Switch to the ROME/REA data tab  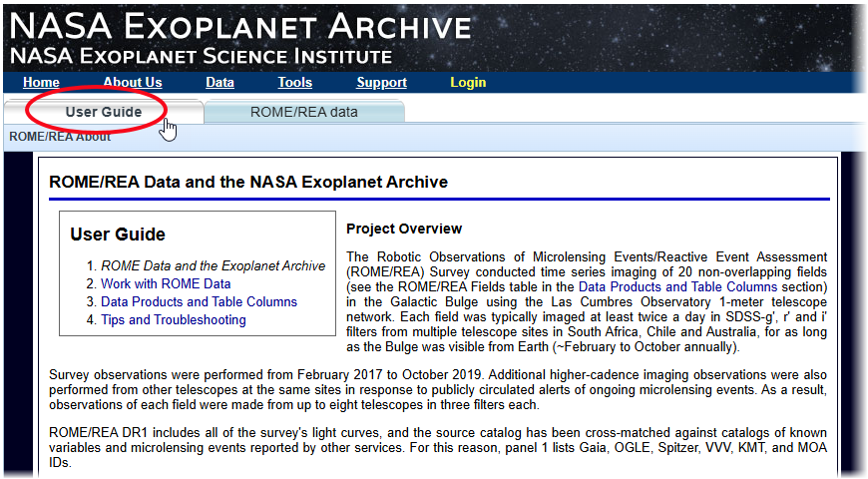click(304, 112)
